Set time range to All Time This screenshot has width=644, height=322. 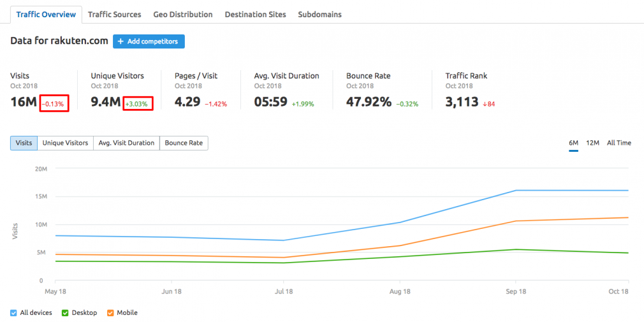click(x=619, y=143)
